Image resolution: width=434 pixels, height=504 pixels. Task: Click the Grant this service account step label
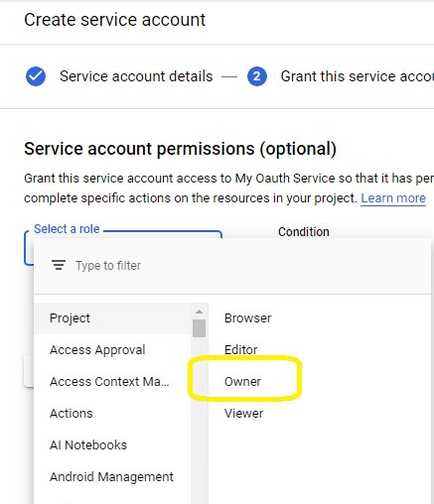[x=358, y=76]
